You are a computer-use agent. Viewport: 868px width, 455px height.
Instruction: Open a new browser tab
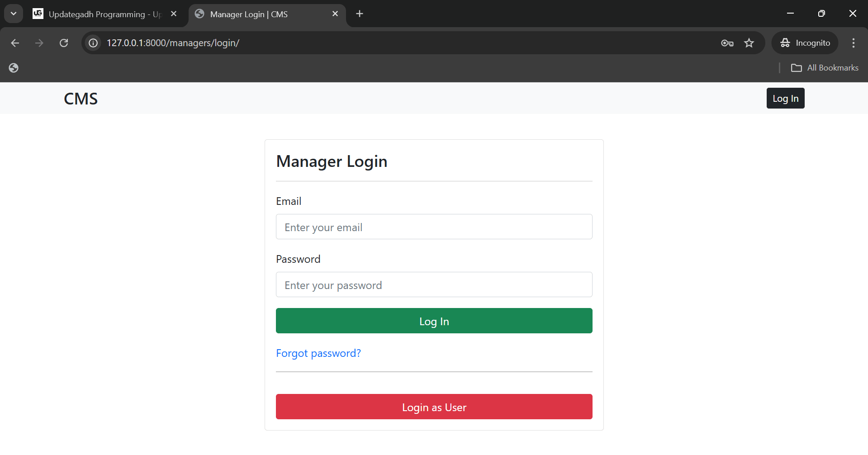[359, 14]
